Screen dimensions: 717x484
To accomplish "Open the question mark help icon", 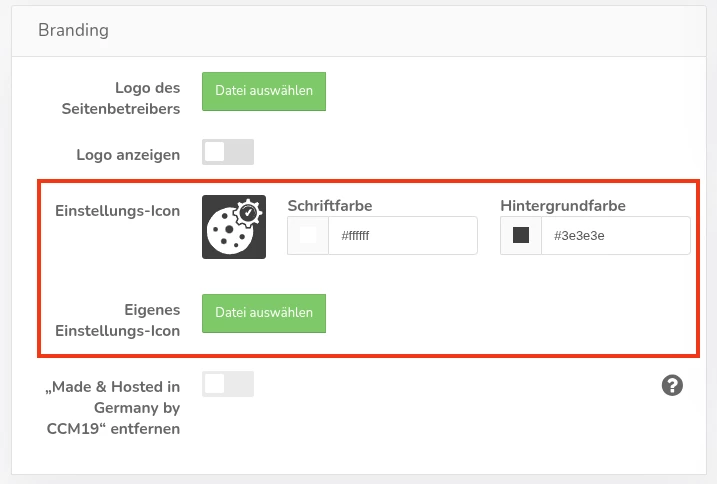I will 672,385.
